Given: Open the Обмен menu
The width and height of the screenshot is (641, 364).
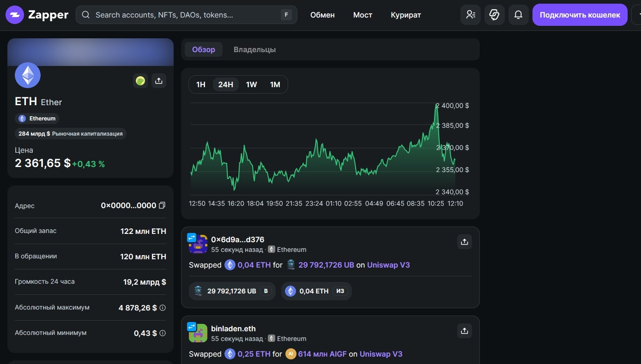Looking at the screenshot, I should point(322,15).
